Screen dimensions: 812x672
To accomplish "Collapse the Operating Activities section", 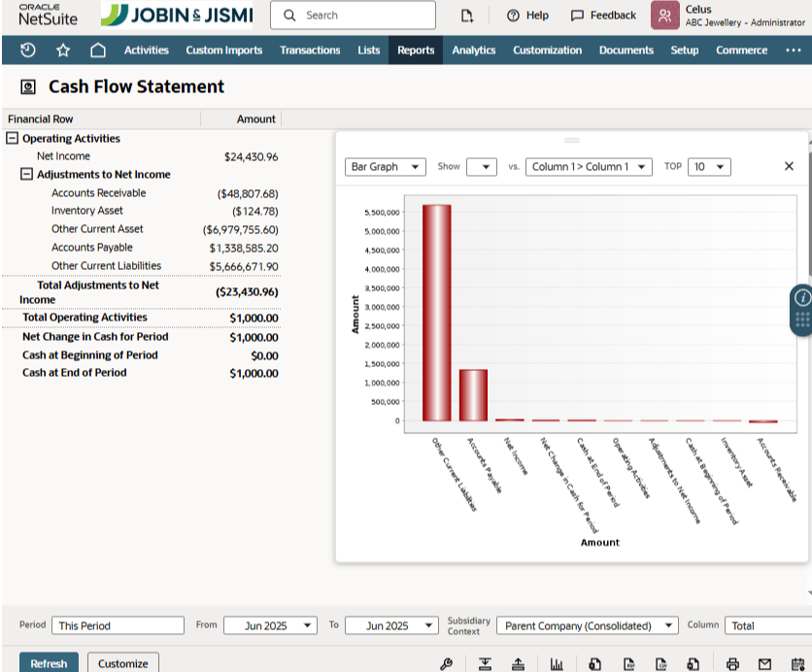I will (x=14, y=138).
